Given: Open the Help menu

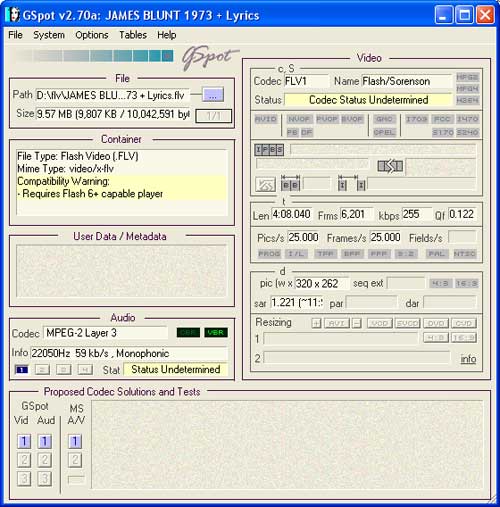Looking at the screenshot, I should coord(167,35).
